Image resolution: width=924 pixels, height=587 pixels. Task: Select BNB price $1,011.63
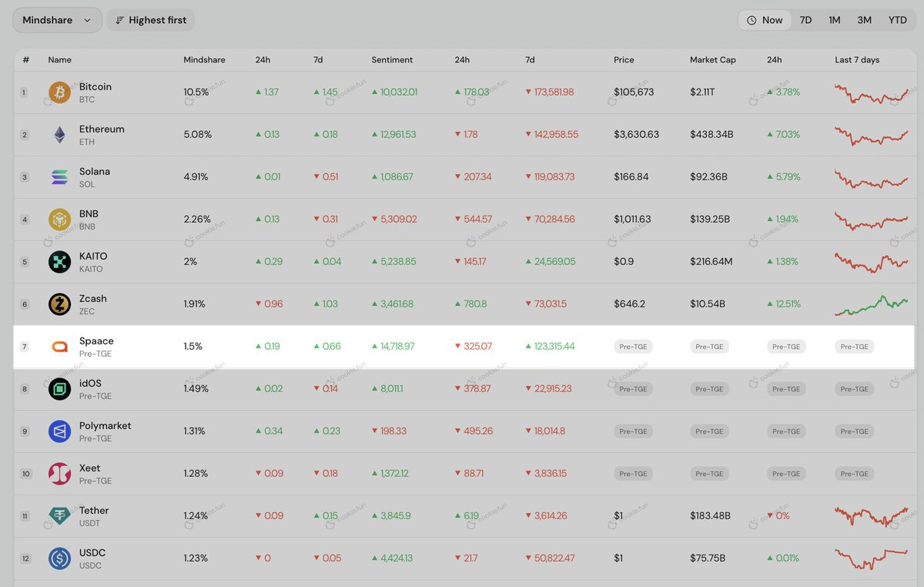[x=632, y=220]
